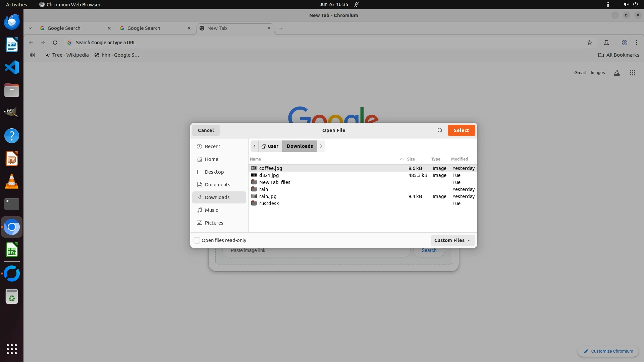Open the Pictures sidebar folder
This screenshot has width=644, height=362.
pos(214,223)
